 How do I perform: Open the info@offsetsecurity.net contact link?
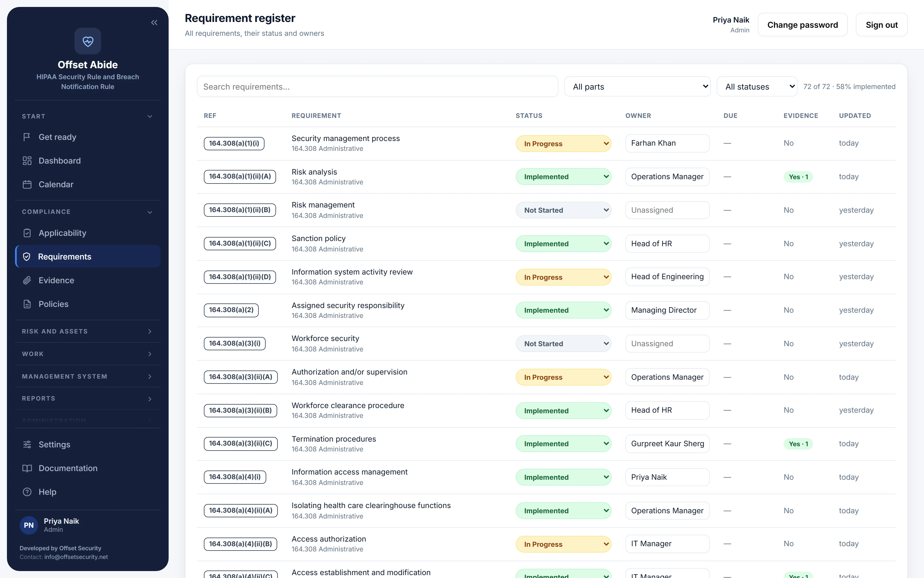pyautogui.click(x=76, y=557)
